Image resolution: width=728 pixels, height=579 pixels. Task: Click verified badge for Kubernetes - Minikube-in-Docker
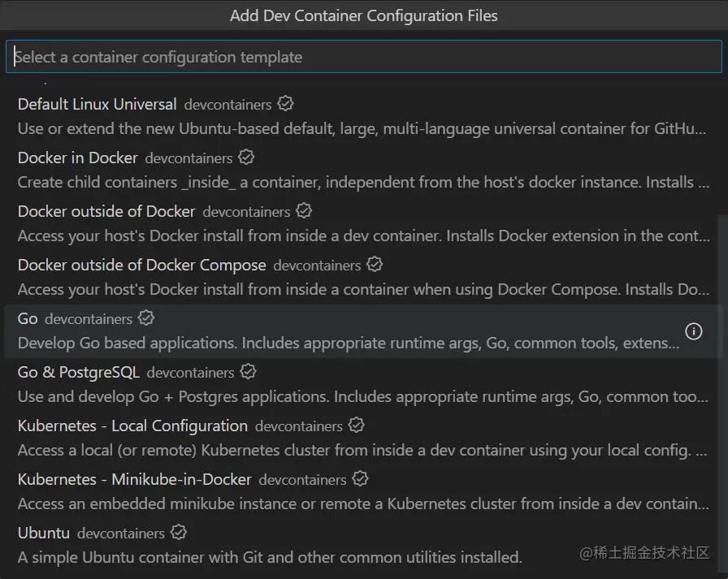[x=360, y=479]
